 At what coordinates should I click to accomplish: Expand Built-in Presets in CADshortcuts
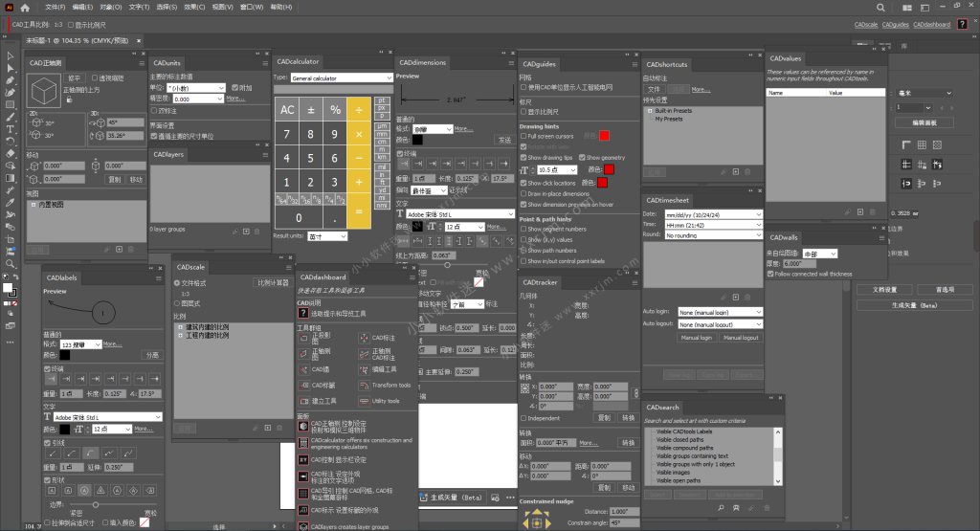pos(650,111)
